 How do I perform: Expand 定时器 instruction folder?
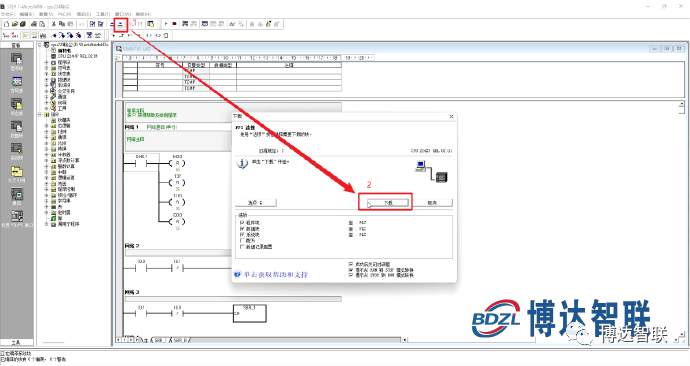coord(47,212)
